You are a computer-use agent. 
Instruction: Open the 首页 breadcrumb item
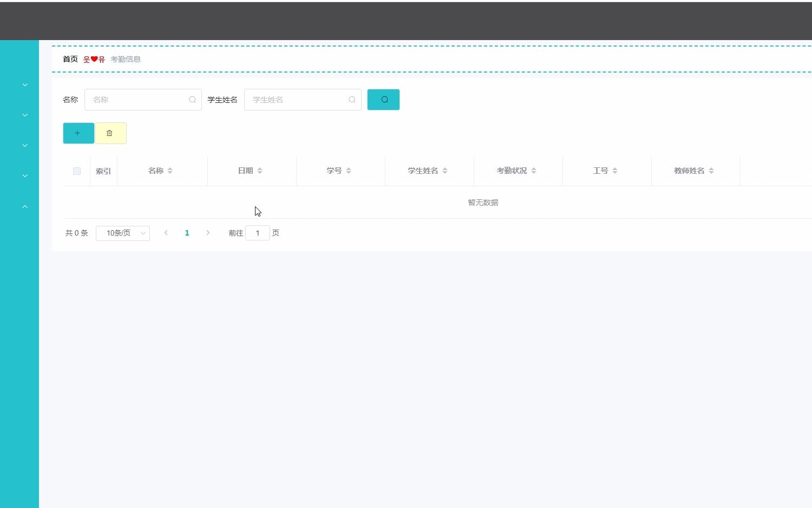click(x=70, y=59)
